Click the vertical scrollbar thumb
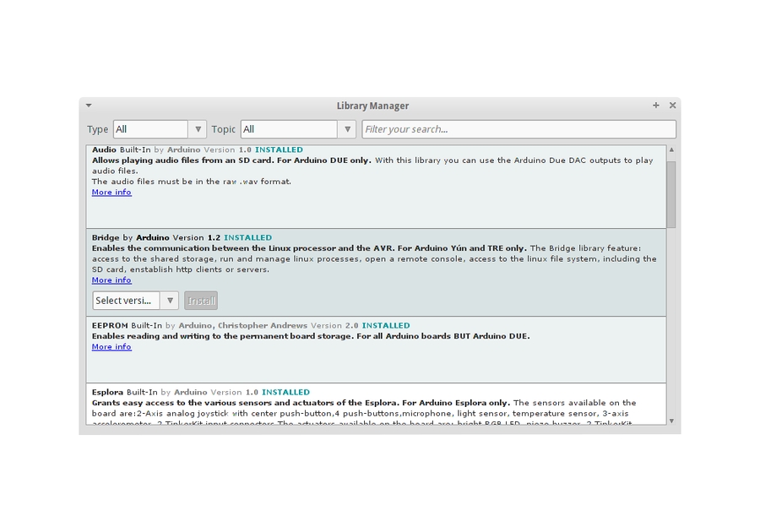Viewport: 760px width, 532px height. 671,193
